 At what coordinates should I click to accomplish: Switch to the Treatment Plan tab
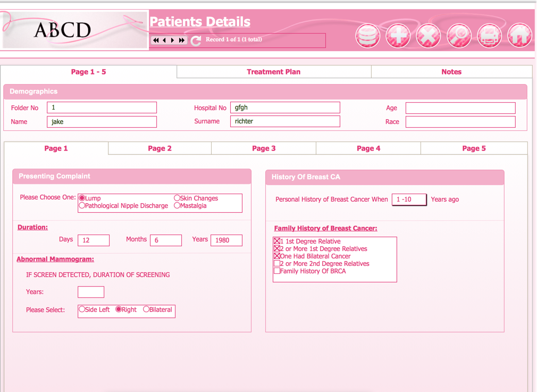(273, 72)
